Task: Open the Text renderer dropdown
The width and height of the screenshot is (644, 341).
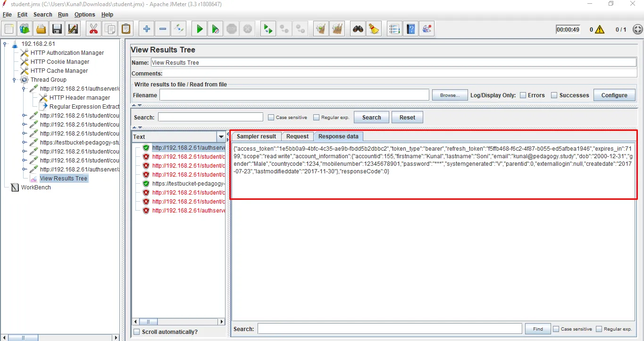Action: tap(221, 137)
